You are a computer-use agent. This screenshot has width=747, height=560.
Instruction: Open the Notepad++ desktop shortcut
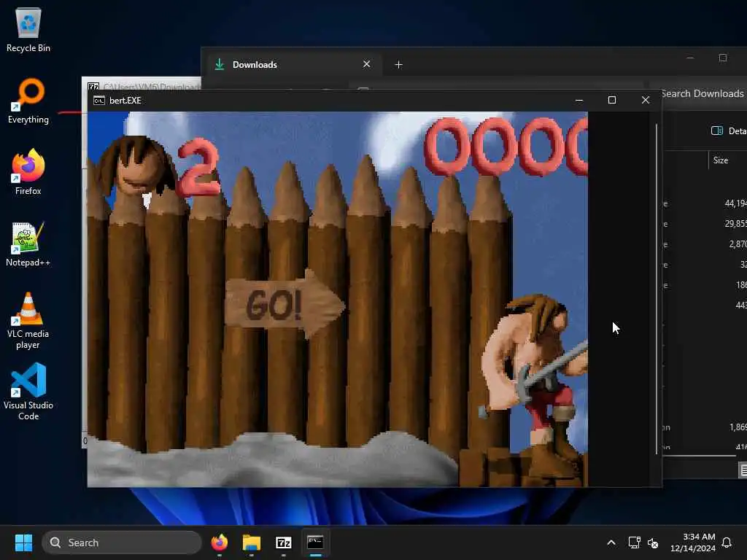(x=28, y=244)
